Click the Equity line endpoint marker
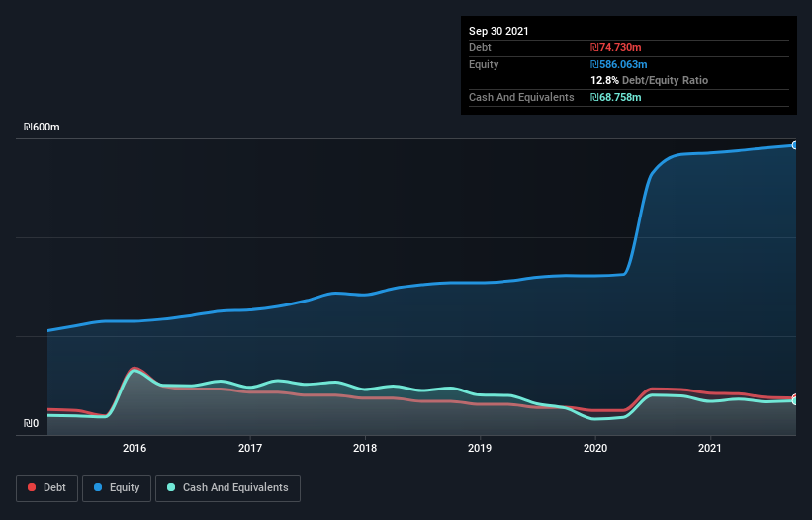The width and height of the screenshot is (812, 520). point(795,145)
